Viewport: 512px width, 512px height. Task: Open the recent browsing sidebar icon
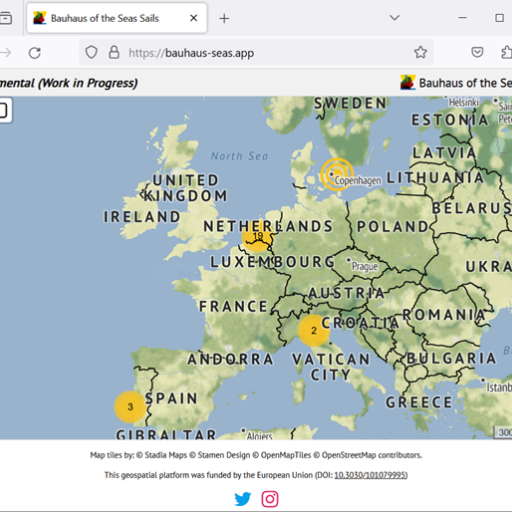[6, 18]
